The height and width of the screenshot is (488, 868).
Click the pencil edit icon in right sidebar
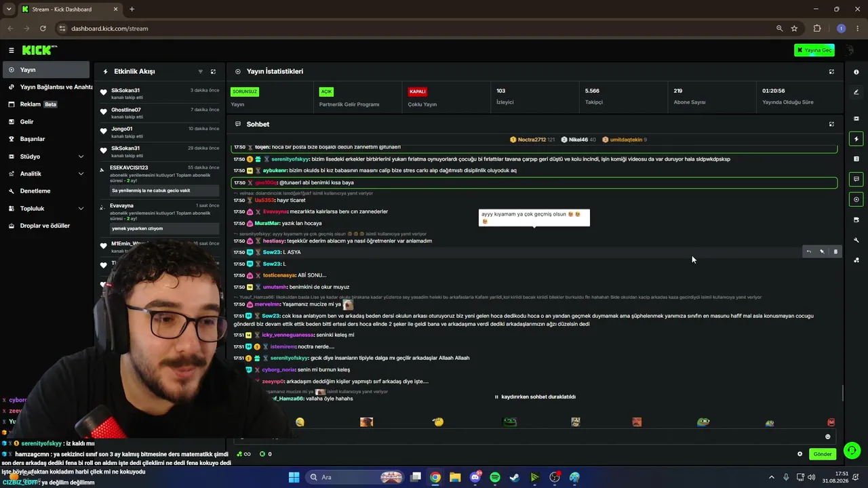tap(856, 92)
